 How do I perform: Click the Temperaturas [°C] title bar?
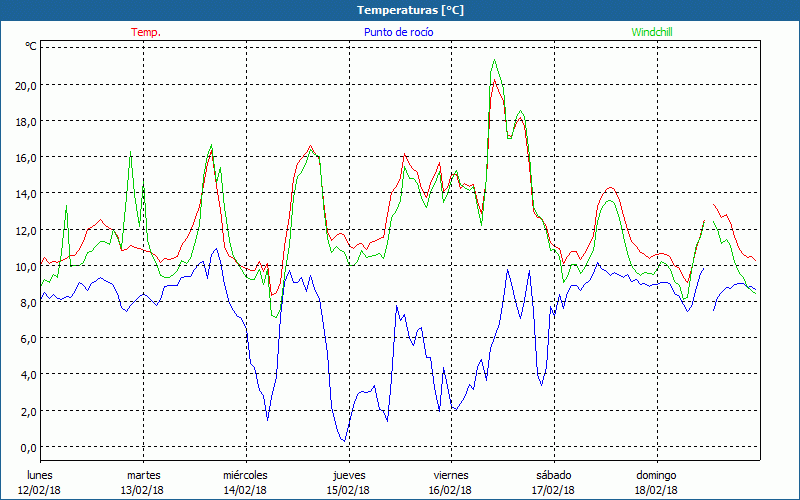click(x=400, y=10)
